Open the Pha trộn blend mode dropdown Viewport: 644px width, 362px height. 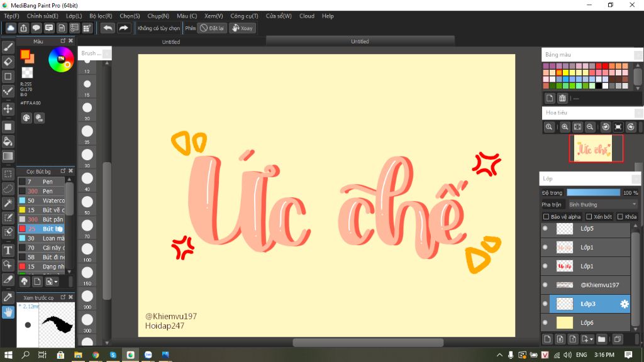602,204
